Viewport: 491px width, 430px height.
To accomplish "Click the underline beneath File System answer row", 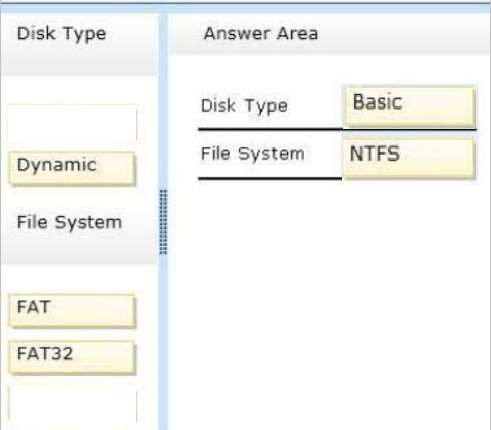I will [270, 179].
